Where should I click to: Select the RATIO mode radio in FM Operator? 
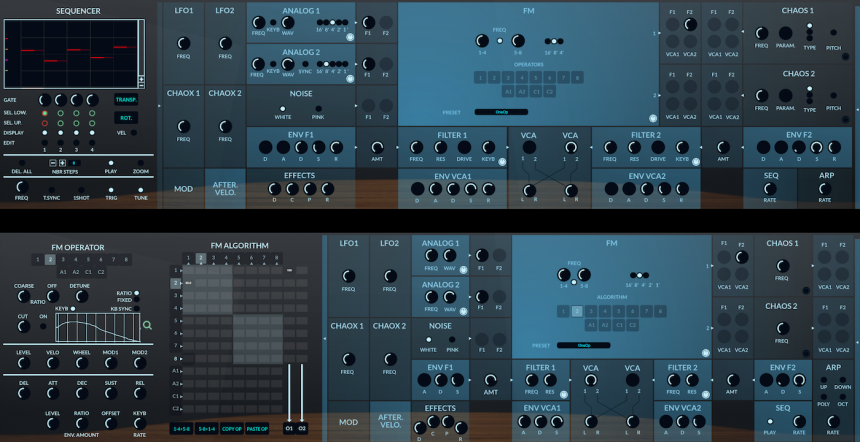click(x=137, y=293)
